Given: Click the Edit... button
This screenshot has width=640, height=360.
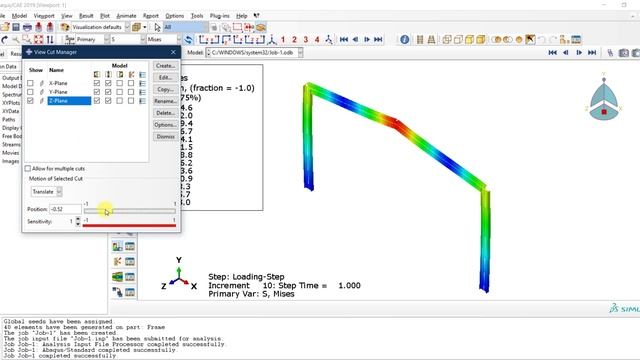Looking at the screenshot, I should point(166,78).
